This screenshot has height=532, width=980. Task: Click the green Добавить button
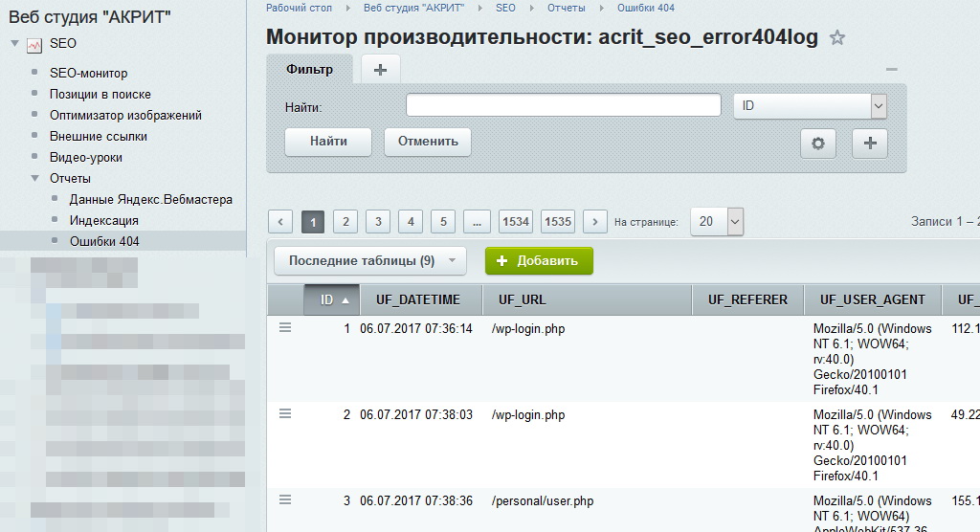tap(539, 260)
